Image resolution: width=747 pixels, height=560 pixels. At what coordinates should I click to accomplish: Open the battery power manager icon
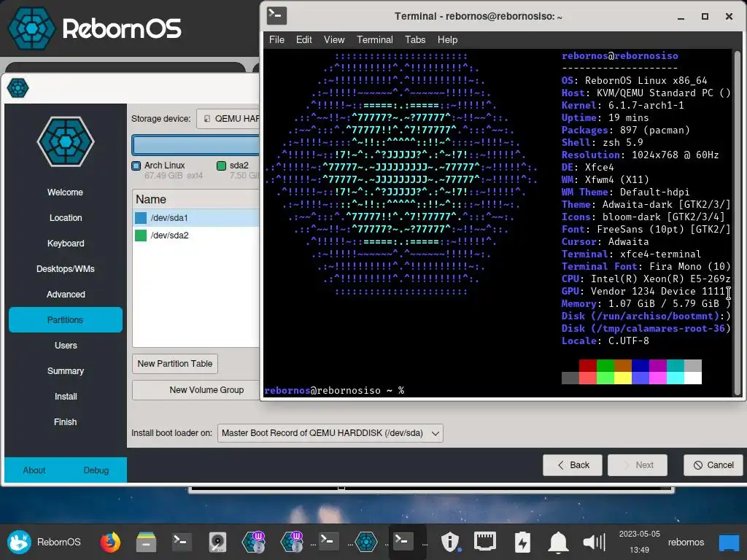(x=522, y=542)
